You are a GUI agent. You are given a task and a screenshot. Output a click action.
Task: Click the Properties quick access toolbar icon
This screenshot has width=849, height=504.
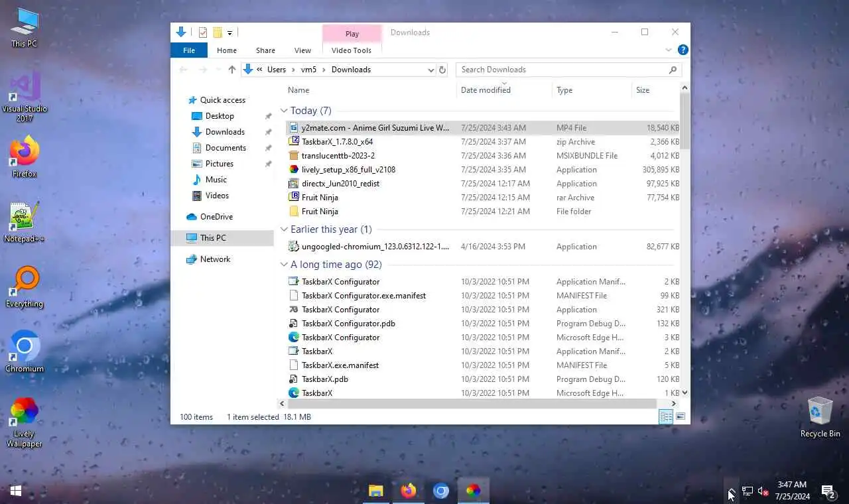click(x=203, y=32)
